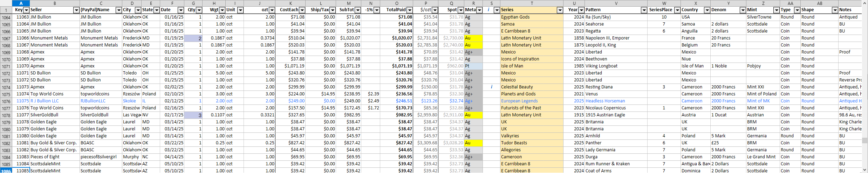The width and height of the screenshot is (868, 173).
Task: Select row header 1082
Action: pos(6,143)
